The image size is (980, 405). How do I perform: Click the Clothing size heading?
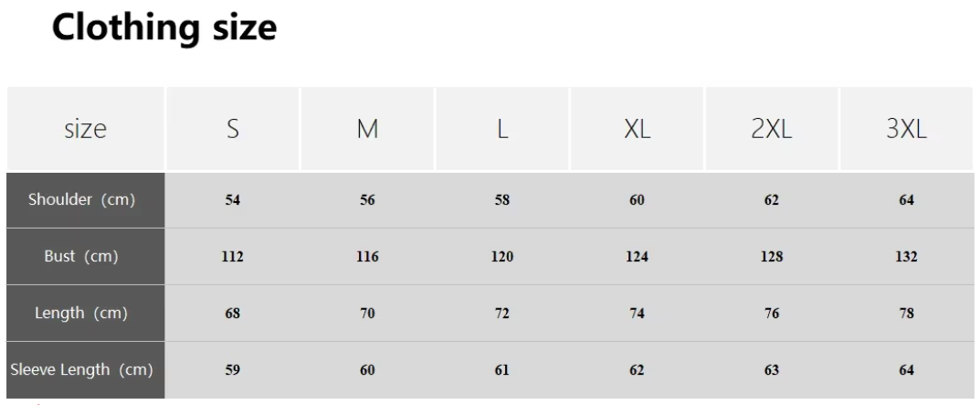click(163, 27)
